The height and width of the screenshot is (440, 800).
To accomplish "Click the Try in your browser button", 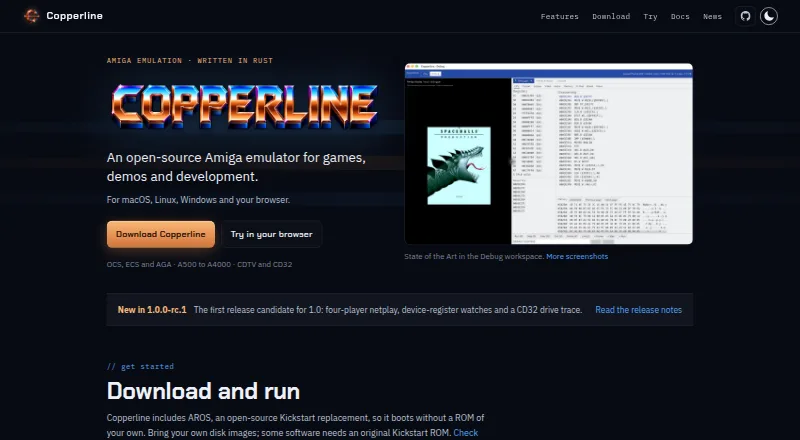I will tap(271, 234).
